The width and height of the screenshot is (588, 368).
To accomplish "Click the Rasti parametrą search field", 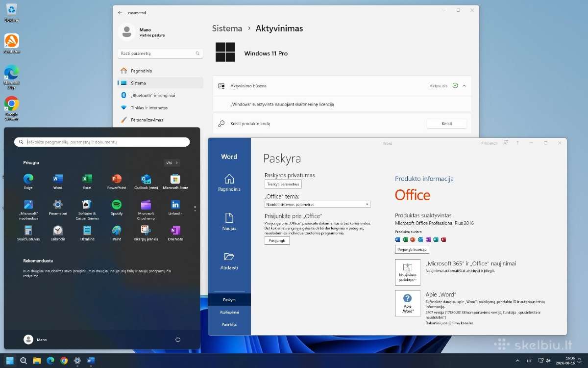I will click(x=160, y=53).
